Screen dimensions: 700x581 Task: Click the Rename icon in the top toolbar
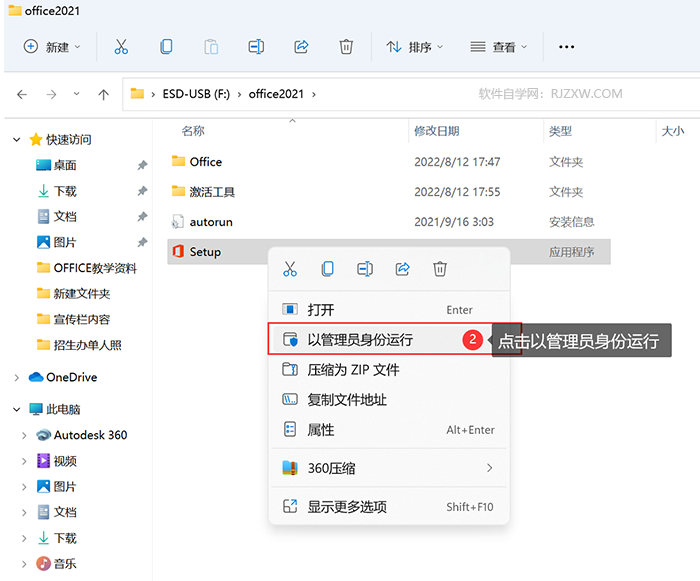click(256, 46)
